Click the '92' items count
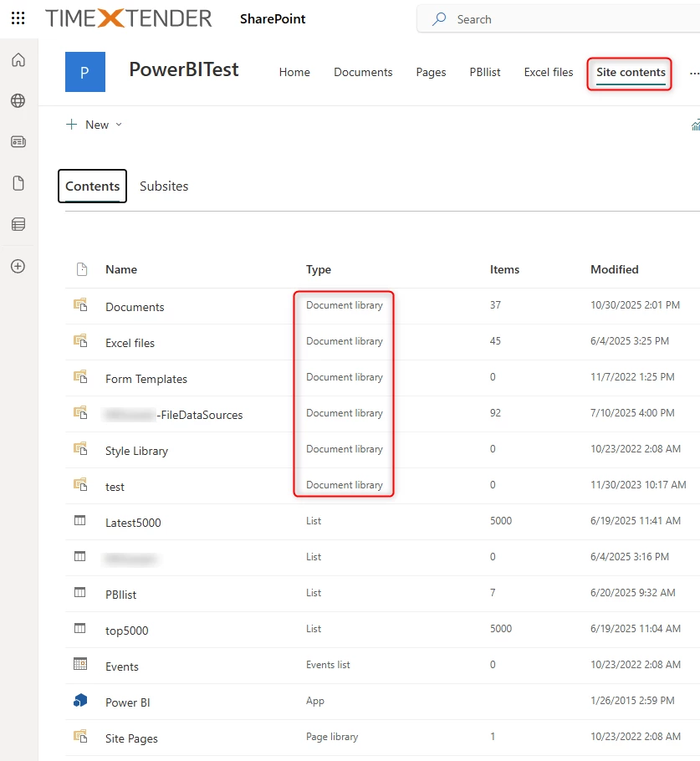The image size is (700, 761). (x=495, y=412)
